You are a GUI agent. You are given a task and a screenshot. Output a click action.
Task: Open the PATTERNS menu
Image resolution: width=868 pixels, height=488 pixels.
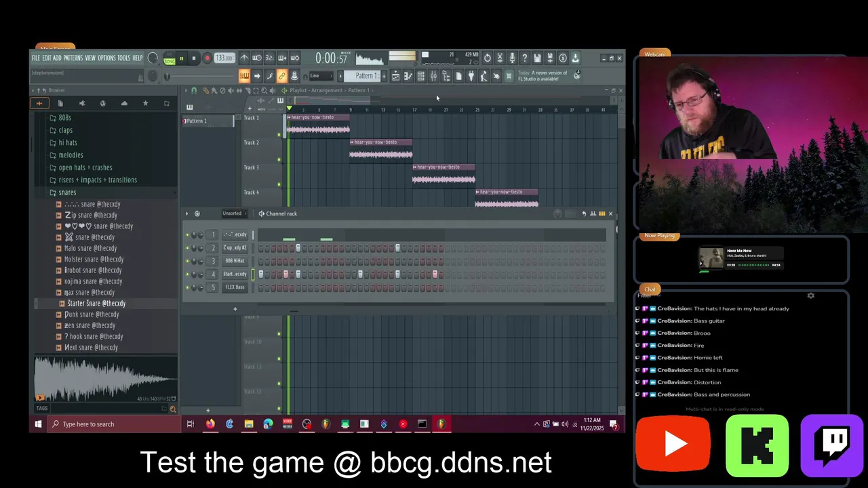pos(73,58)
